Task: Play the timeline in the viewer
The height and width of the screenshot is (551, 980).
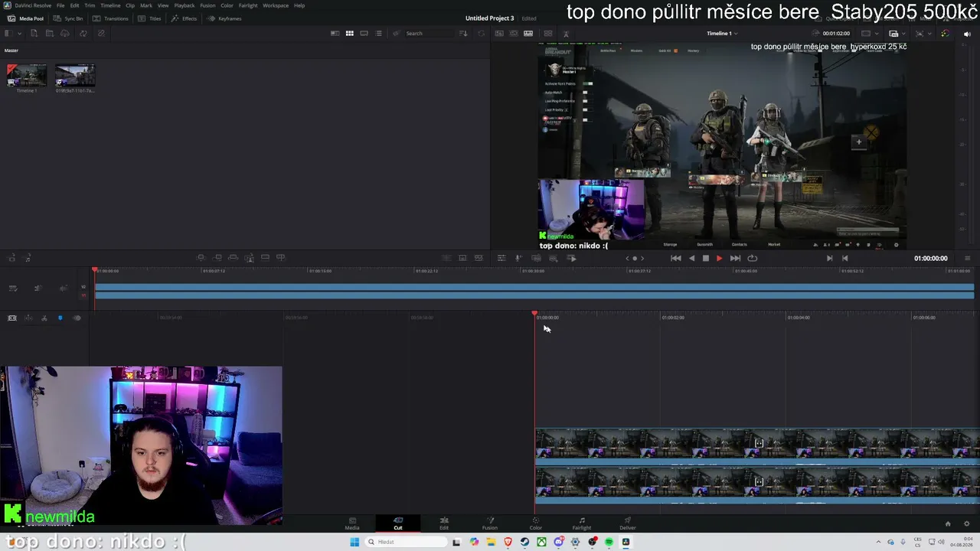Action: (719, 259)
